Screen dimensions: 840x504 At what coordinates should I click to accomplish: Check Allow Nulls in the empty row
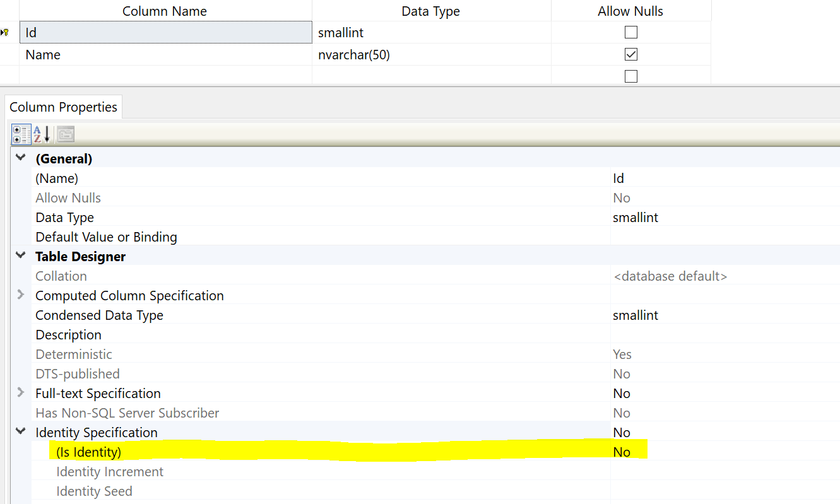631,76
